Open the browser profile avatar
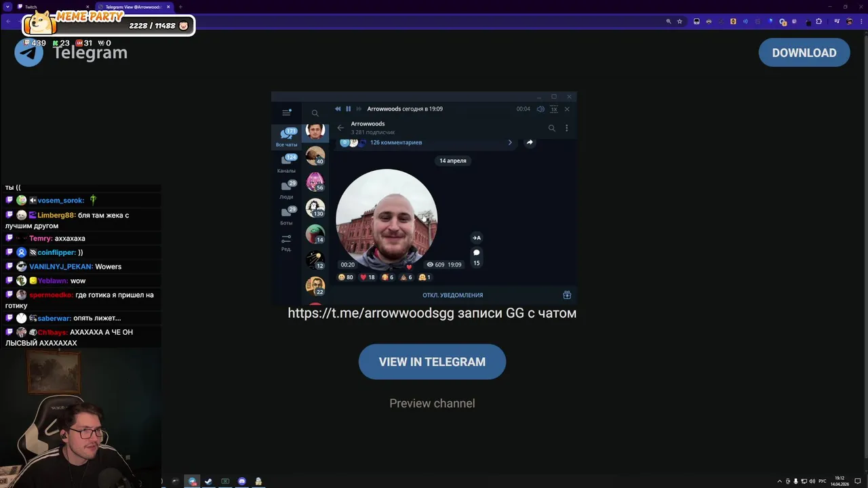The image size is (868, 488). click(x=849, y=22)
